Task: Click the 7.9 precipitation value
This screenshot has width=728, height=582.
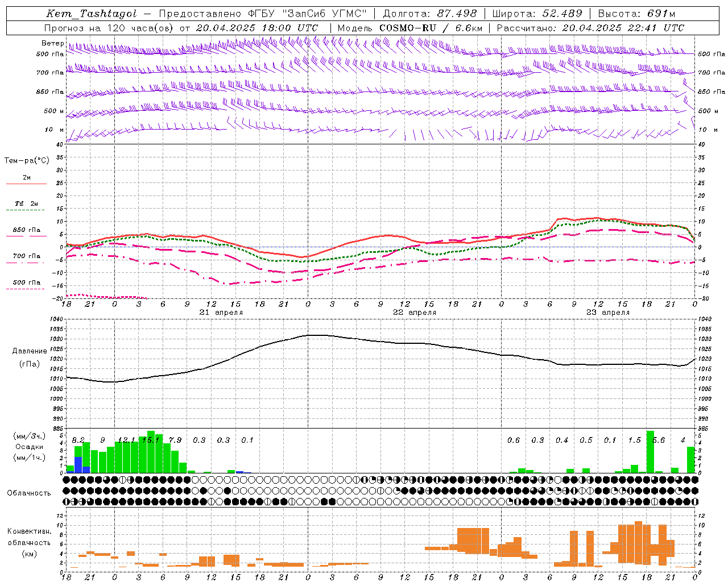Action: [175, 440]
